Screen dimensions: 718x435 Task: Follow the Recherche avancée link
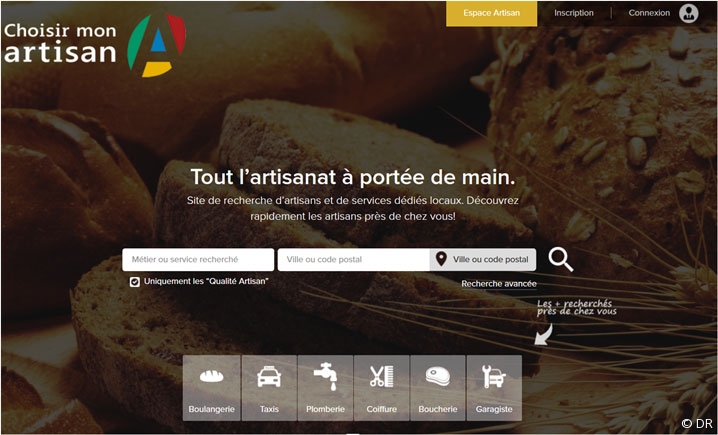coord(499,284)
